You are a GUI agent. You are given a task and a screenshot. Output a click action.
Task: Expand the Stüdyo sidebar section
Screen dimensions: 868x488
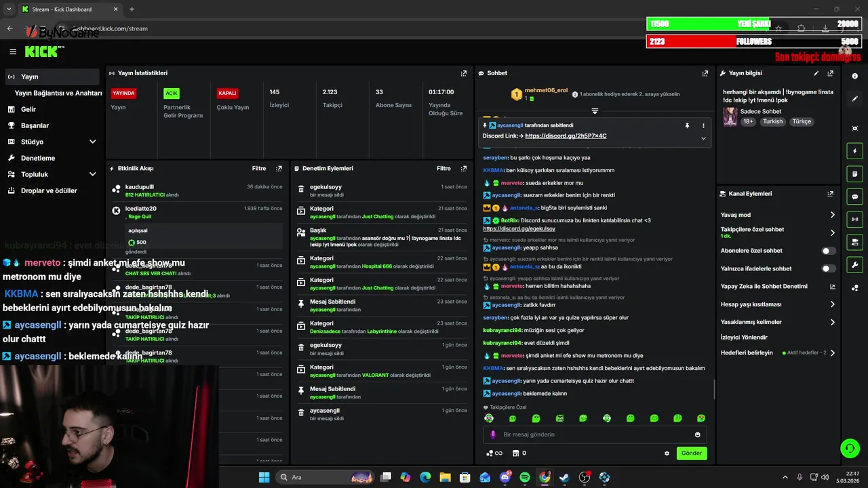click(93, 142)
